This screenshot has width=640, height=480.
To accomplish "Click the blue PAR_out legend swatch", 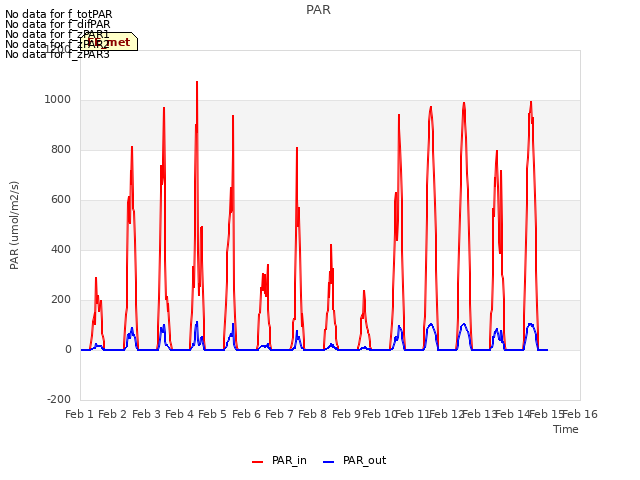I will point(329,462).
